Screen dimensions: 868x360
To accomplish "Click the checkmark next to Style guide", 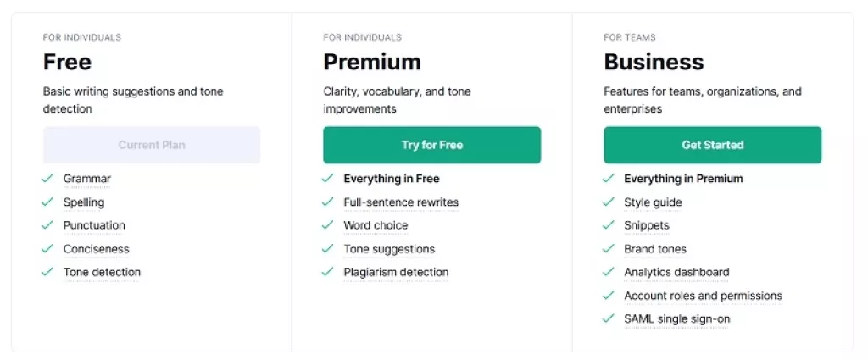I will click(609, 202).
